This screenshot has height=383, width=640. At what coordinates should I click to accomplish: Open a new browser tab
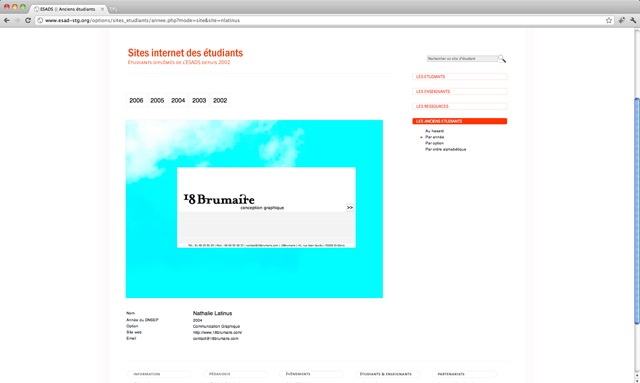tap(113, 9)
